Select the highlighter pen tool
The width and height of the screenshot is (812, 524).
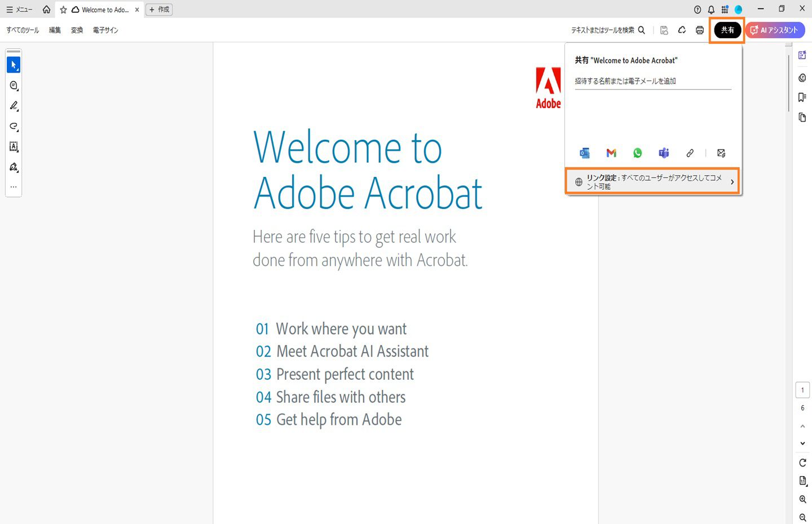[14, 106]
